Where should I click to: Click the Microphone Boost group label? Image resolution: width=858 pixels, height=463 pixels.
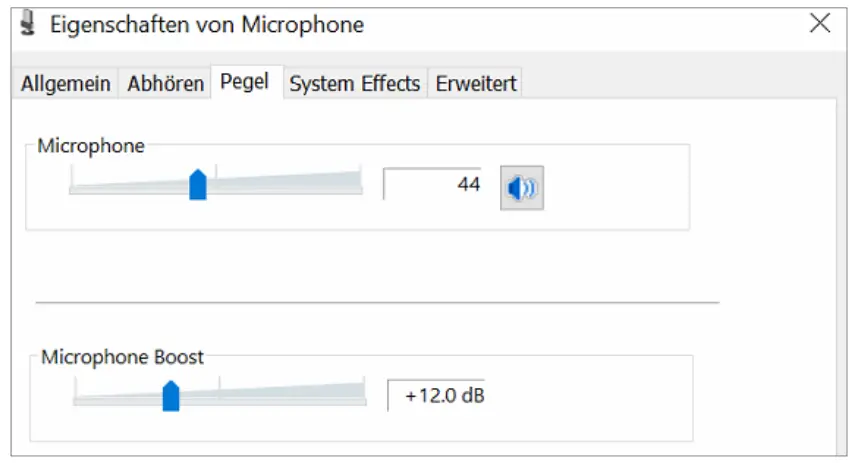point(122,357)
